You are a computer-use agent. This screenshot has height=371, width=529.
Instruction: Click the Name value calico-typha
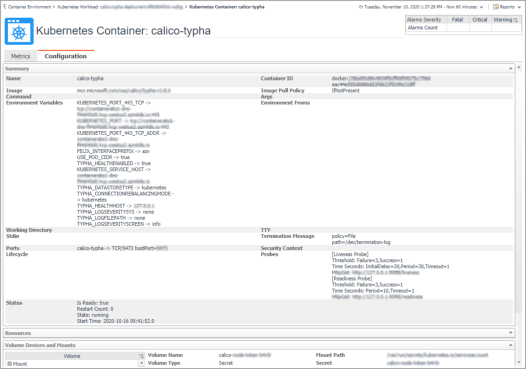(x=90, y=79)
